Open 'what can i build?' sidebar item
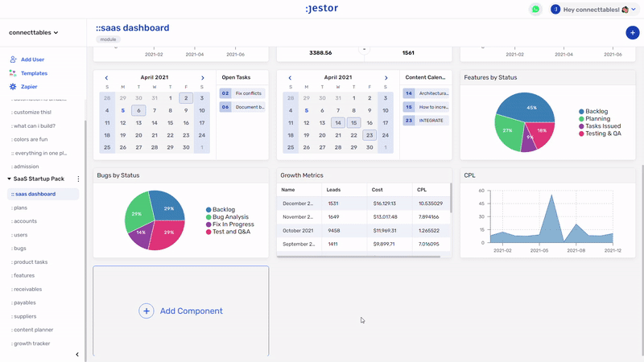Image resolution: width=644 pixels, height=362 pixels. point(34,126)
